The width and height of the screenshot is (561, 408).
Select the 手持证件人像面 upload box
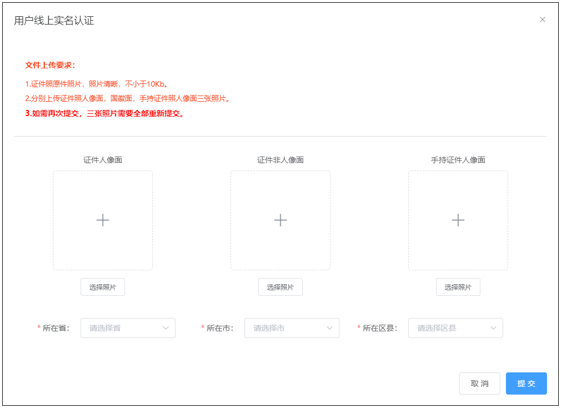tap(458, 220)
